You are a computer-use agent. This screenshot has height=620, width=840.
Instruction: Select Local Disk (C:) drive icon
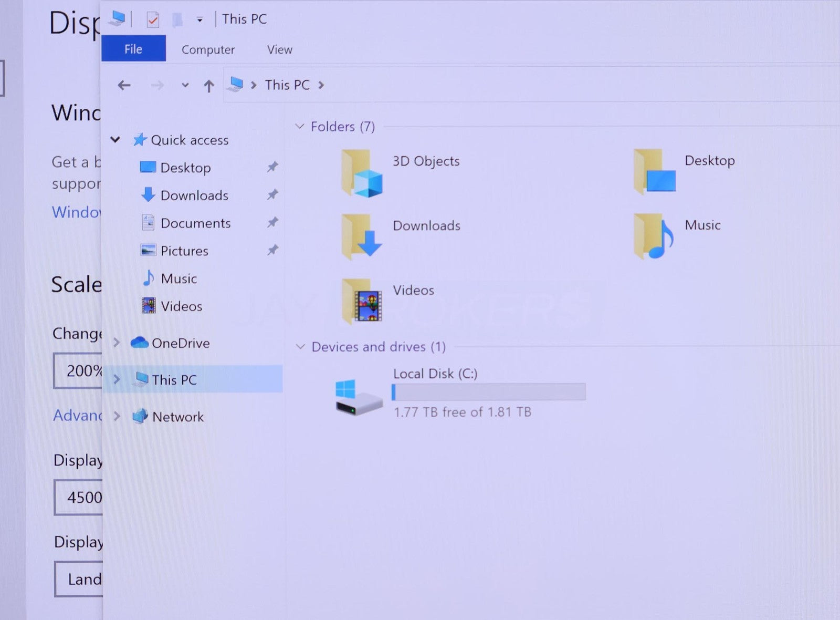coord(359,397)
